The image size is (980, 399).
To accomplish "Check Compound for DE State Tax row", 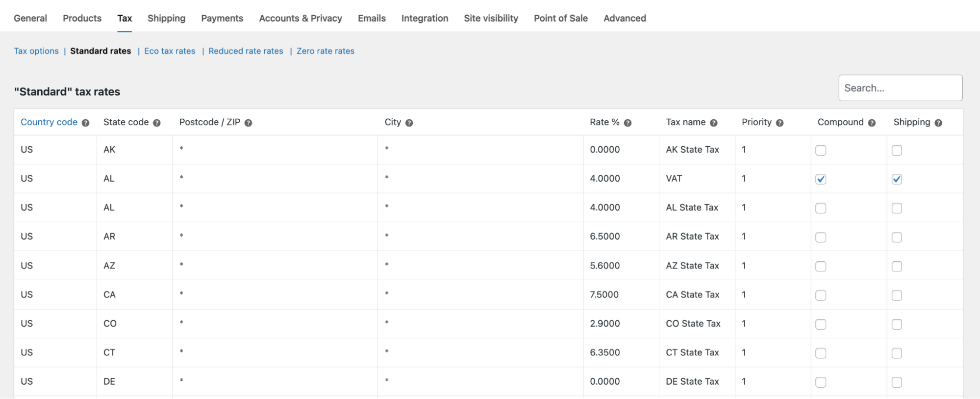I will point(821,382).
